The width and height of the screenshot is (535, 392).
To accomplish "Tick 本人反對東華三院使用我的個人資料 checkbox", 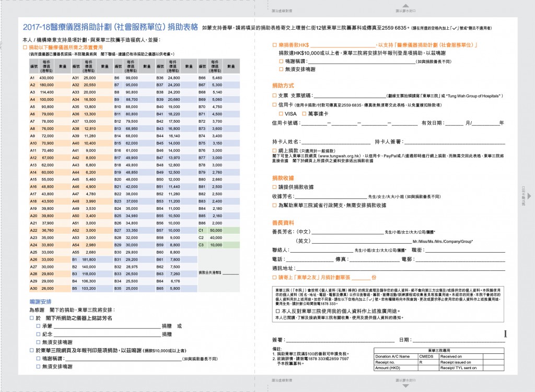I will 278,311.
